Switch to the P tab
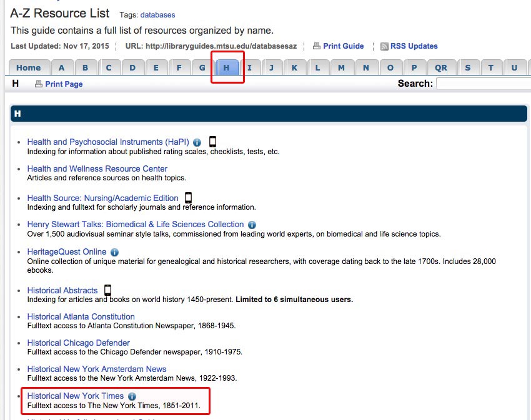 tap(415, 67)
